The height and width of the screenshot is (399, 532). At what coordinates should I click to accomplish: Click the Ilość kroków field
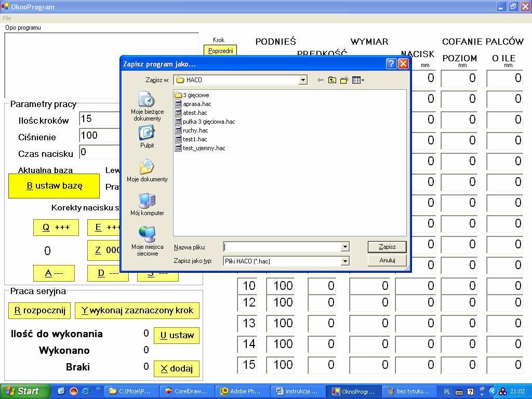[100, 119]
